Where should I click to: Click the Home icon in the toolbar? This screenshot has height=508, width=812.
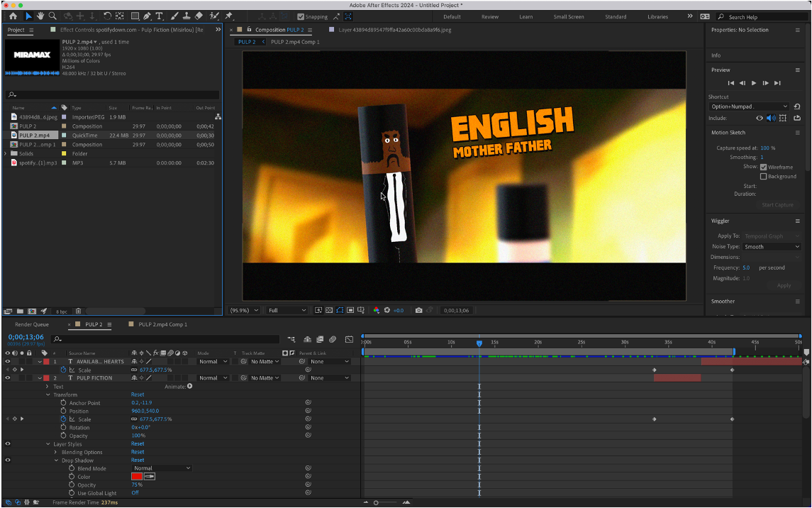coord(13,16)
